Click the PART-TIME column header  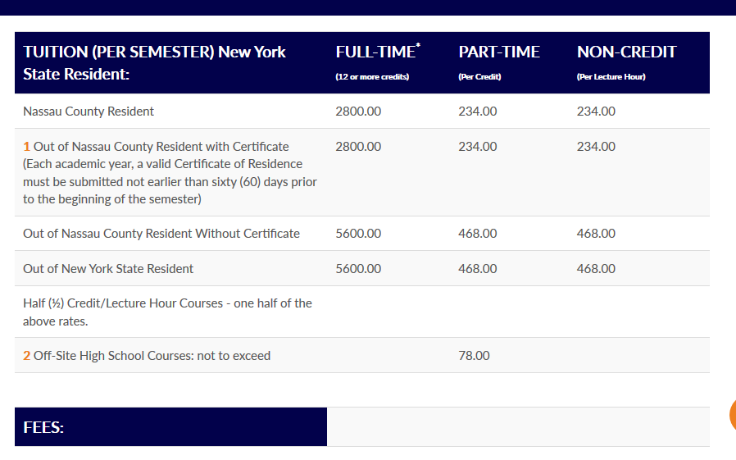(x=499, y=52)
